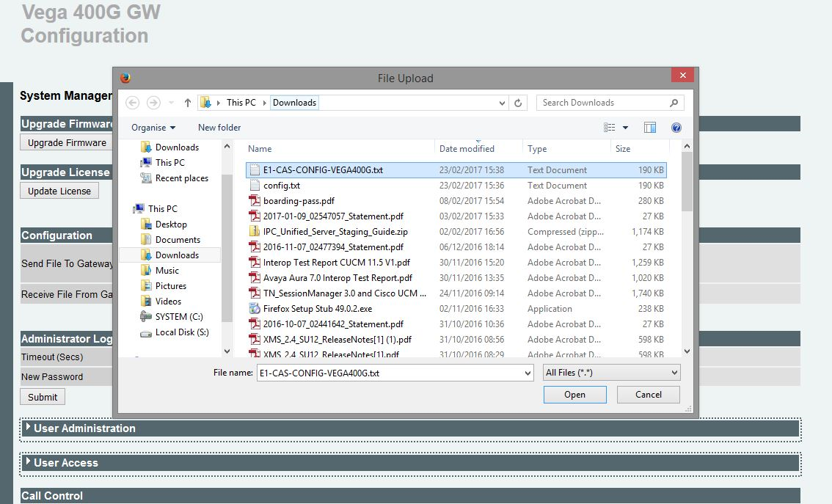Open the Organise dropdown menu
The width and height of the screenshot is (832, 504).
pos(153,128)
